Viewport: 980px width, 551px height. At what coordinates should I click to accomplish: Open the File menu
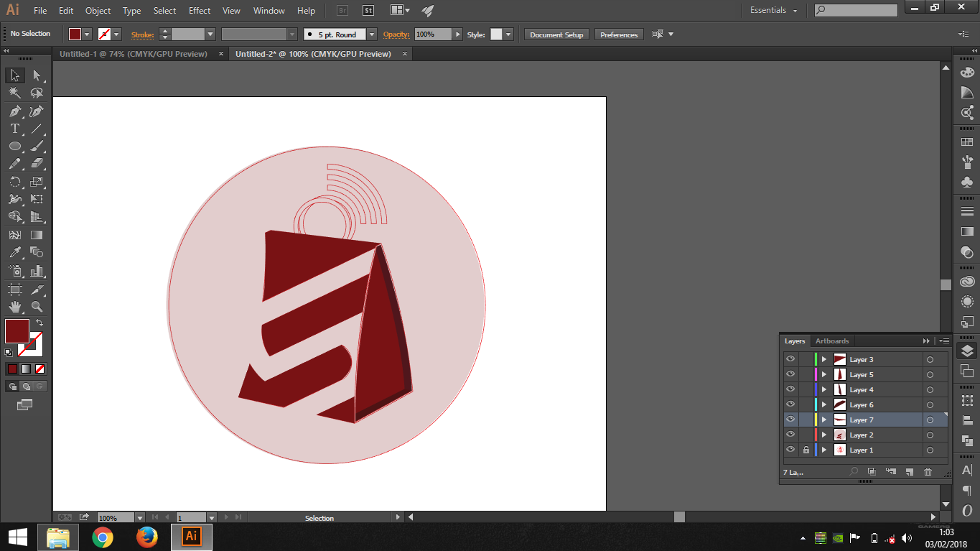coord(40,11)
